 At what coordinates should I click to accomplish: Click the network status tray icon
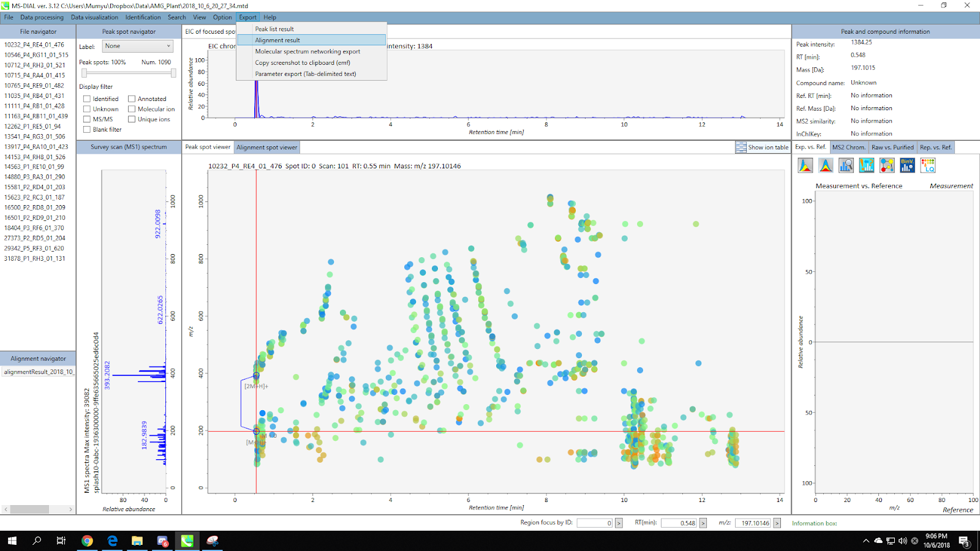[891, 541]
